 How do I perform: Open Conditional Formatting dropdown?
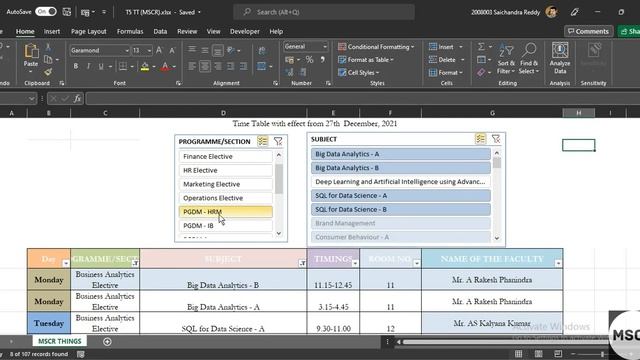pos(376,47)
